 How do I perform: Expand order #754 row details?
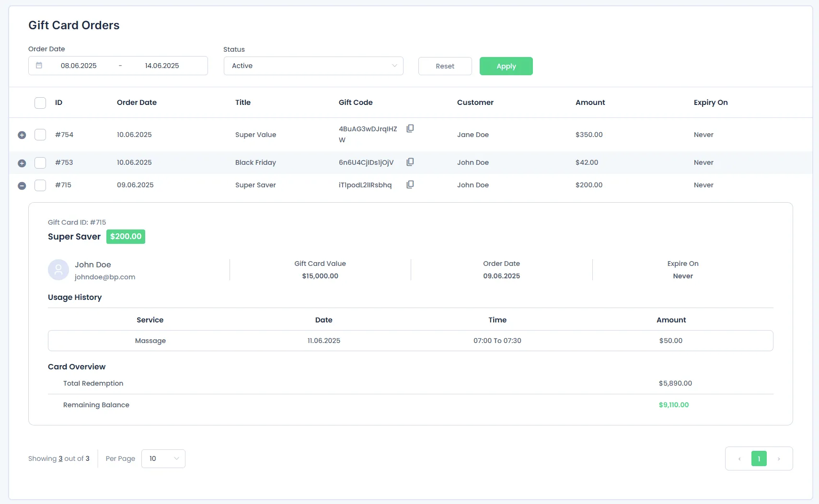(22, 135)
